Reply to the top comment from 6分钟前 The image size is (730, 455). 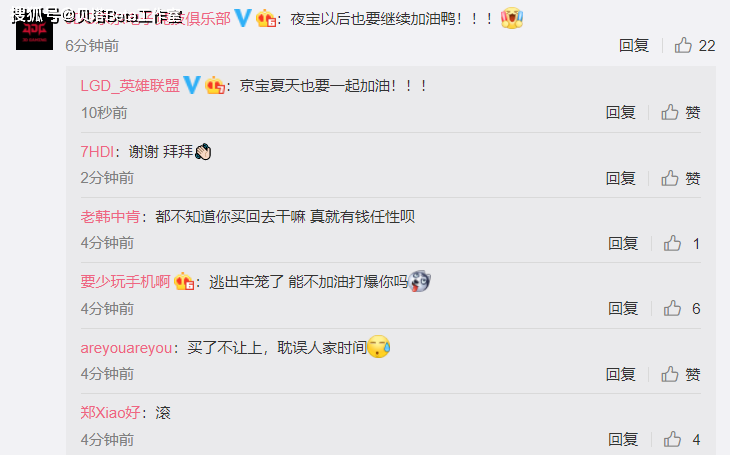click(x=634, y=46)
